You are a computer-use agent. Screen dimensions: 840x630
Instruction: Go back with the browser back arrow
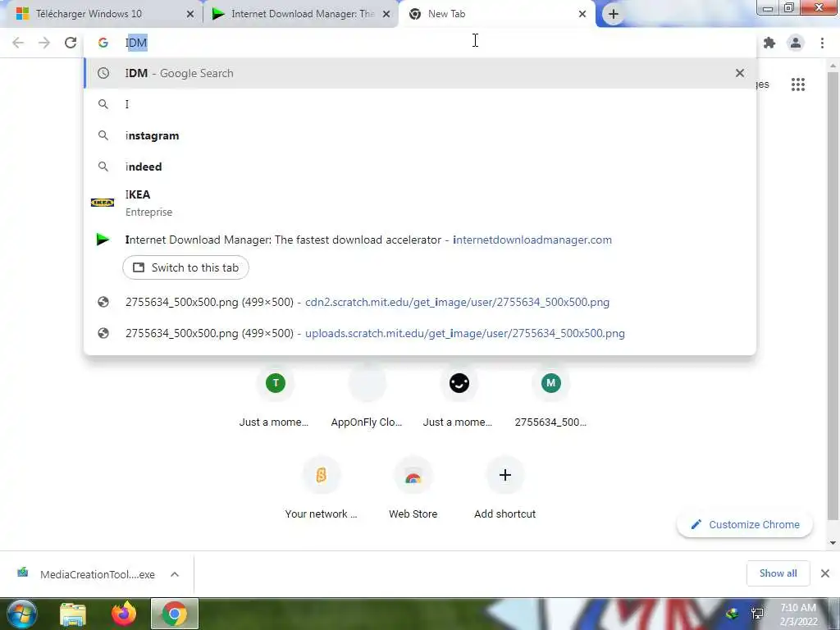coord(18,43)
